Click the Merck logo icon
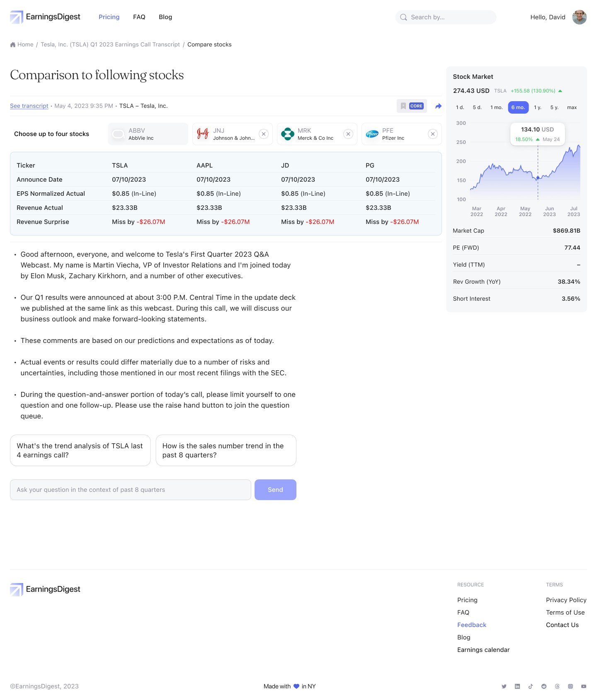 click(x=287, y=134)
